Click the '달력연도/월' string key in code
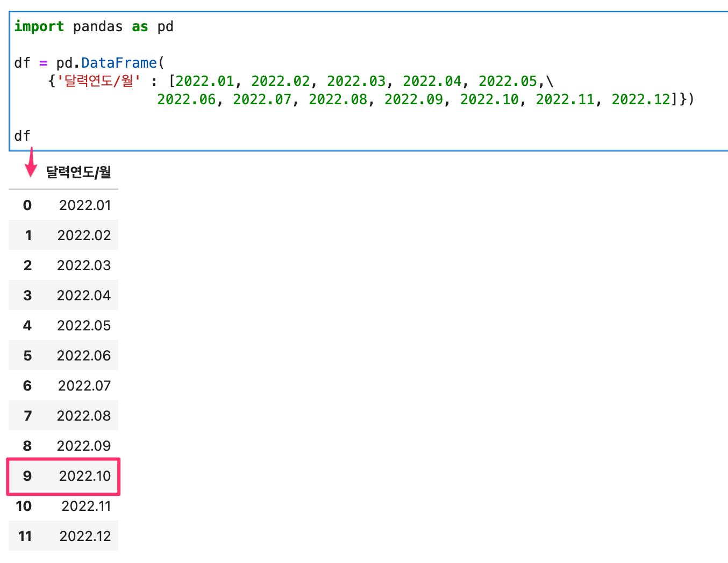This screenshot has width=728, height=563. coord(99,81)
